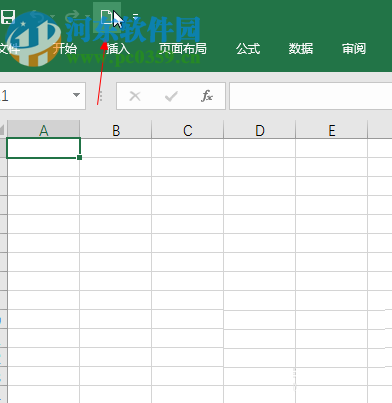Image resolution: width=392 pixels, height=403 pixels.
Task: Select column D header
Action: (x=260, y=130)
